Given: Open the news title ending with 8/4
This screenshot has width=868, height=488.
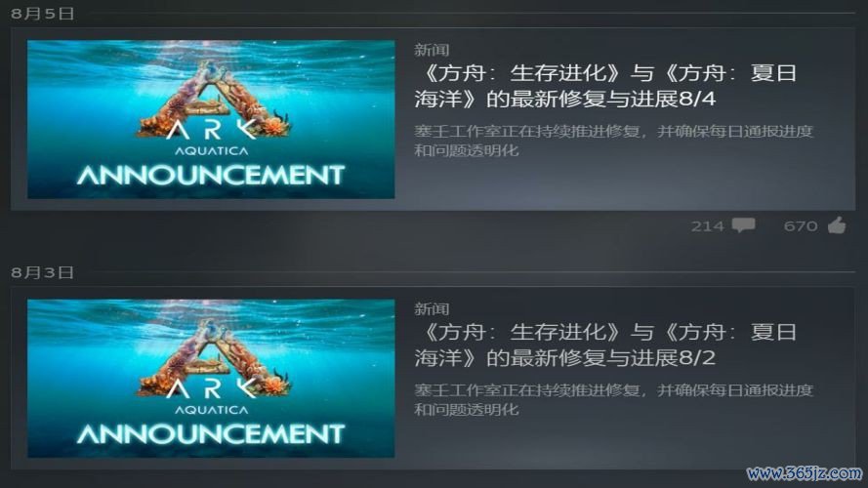Looking at the screenshot, I should 605,86.
